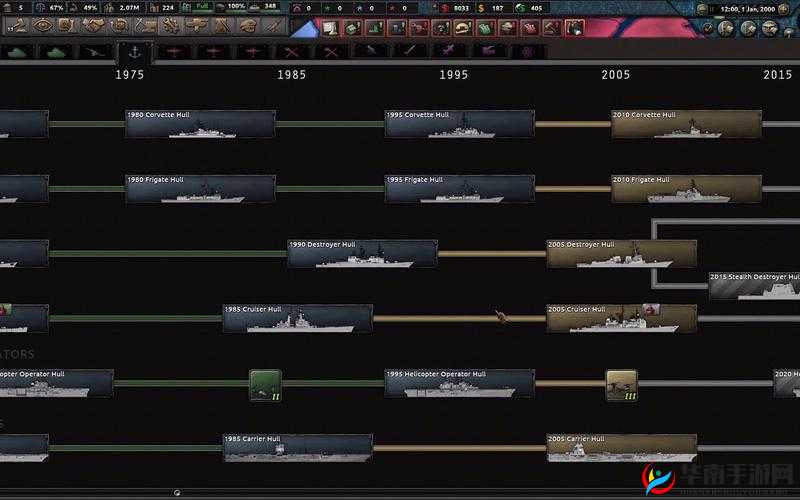The width and height of the screenshot is (800, 500).
Task: Switch to the naval anchor research tab
Action: click(x=133, y=50)
